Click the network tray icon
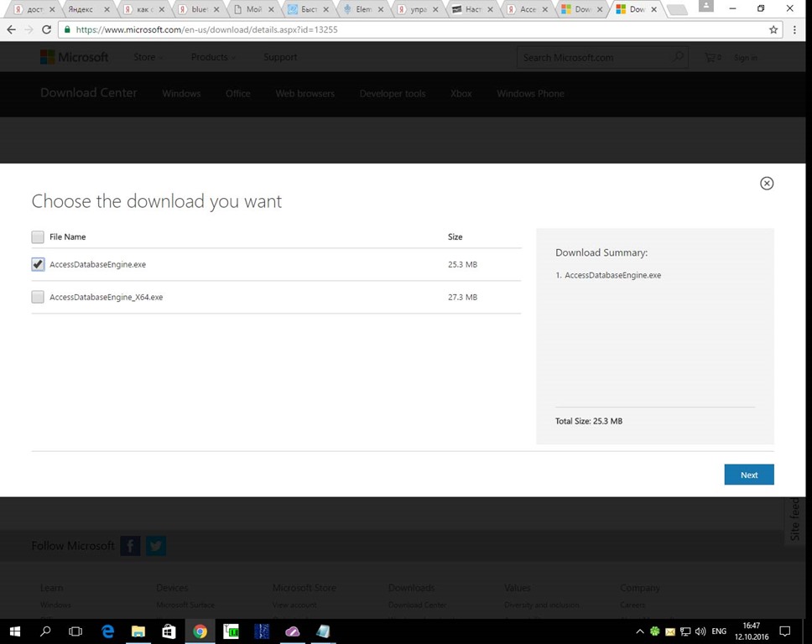 click(x=685, y=631)
